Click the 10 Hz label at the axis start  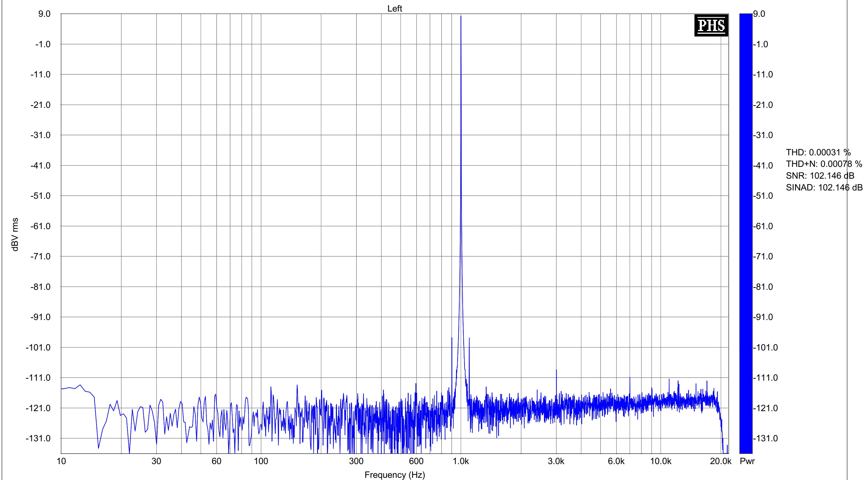pyautogui.click(x=61, y=461)
